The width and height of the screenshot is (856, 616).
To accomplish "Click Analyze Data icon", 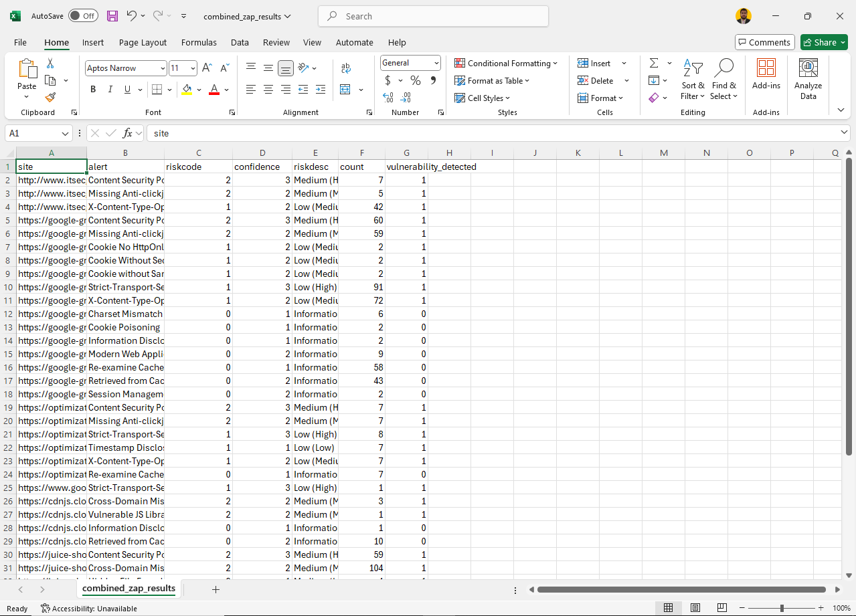I will coord(808,79).
